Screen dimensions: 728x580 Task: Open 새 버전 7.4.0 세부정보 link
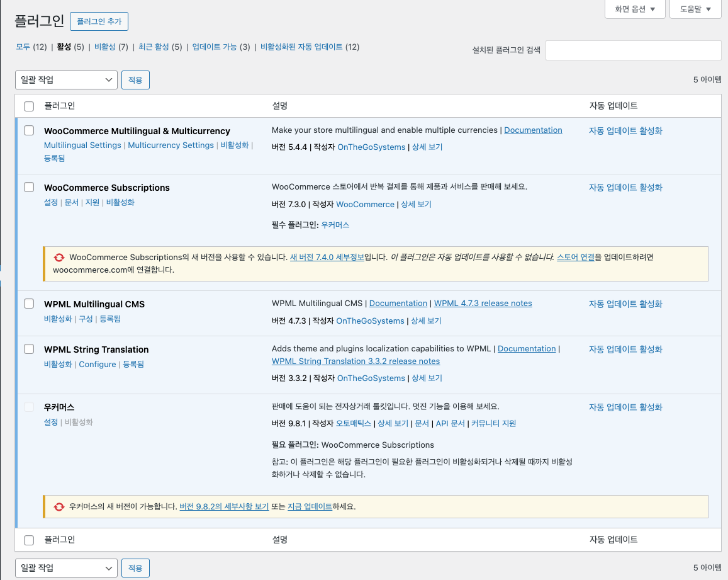(x=327, y=257)
